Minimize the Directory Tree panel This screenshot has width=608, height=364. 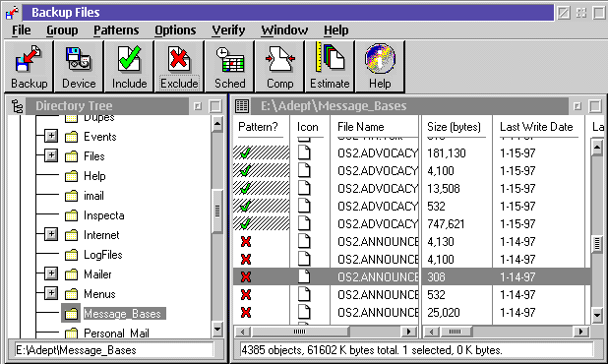coord(198,106)
